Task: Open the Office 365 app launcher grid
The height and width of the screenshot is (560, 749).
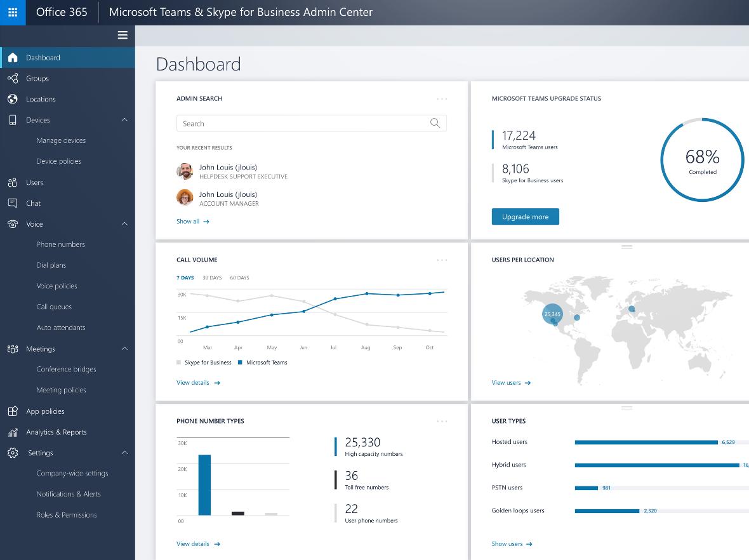Action: (x=13, y=13)
